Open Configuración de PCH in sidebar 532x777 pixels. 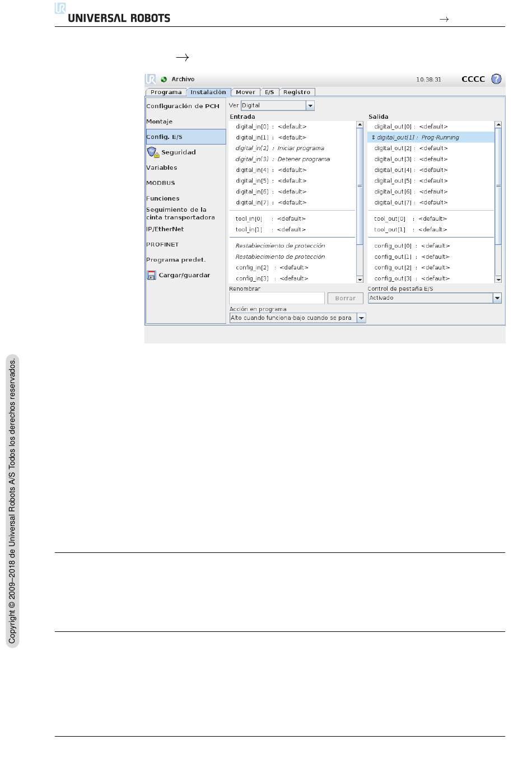[183, 106]
